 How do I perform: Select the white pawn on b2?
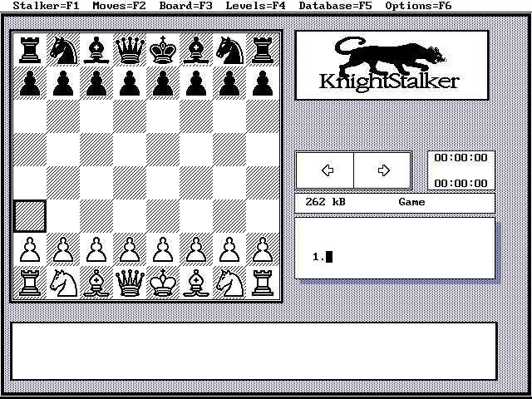63,249
